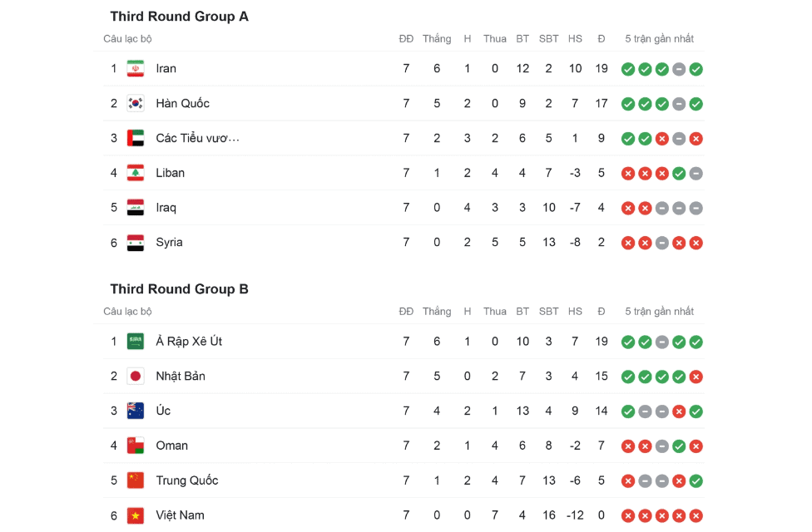Screen dimensions: 812x532
Task: Click the China flag beside Trung Quốc
Action: pyautogui.click(x=136, y=480)
